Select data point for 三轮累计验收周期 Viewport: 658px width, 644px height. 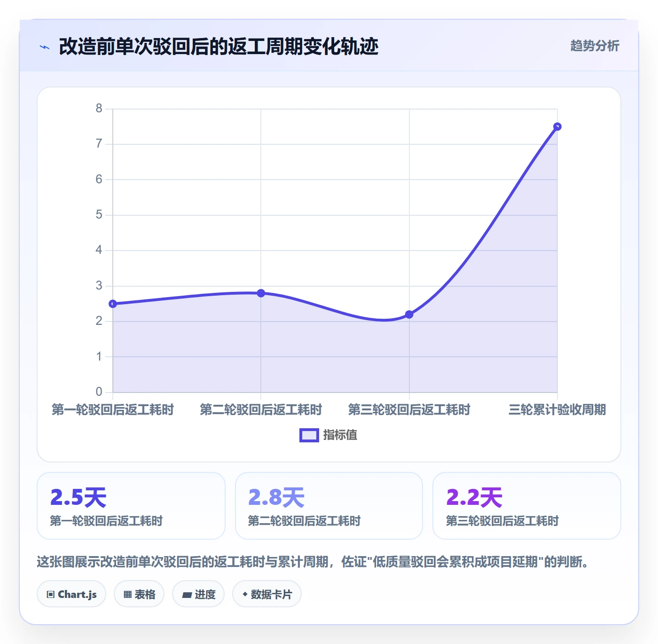click(557, 126)
